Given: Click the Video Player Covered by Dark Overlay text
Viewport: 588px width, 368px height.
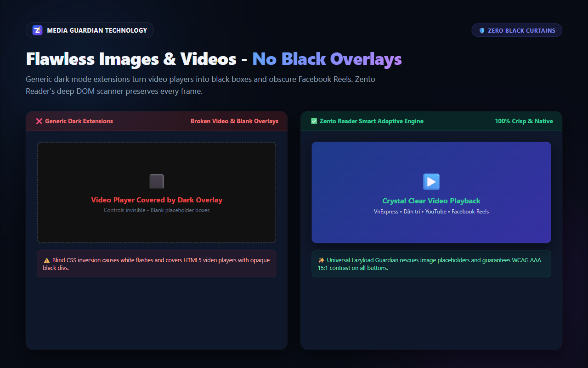Looking at the screenshot, I should (x=157, y=200).
